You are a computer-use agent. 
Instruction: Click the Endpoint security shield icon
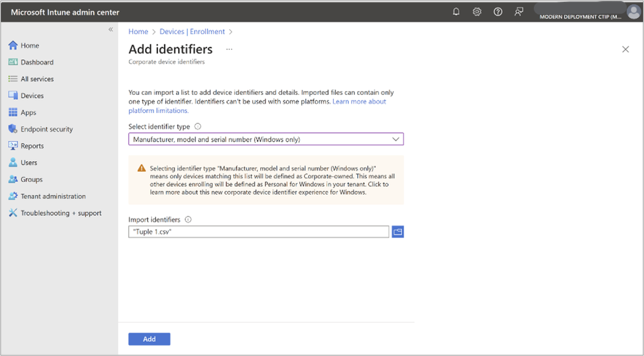[x=13, y=129]
